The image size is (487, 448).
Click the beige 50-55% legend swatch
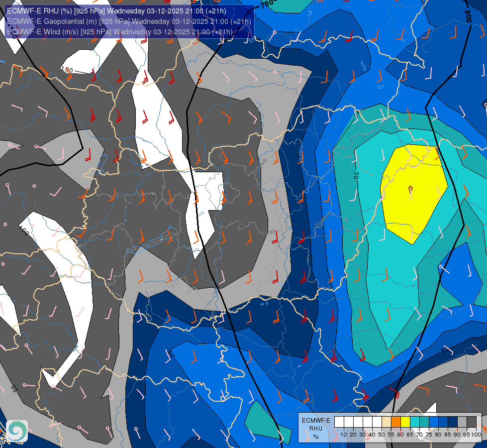click(x=387, y=422)
